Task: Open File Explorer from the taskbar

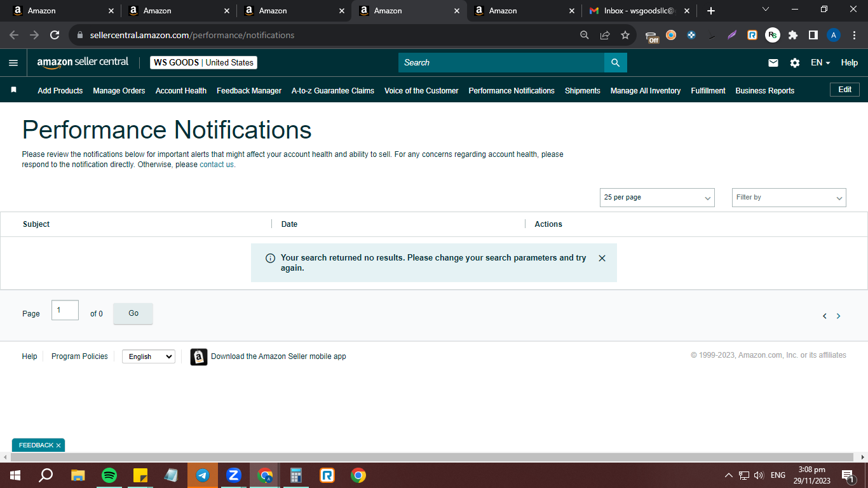Action: 78,475
